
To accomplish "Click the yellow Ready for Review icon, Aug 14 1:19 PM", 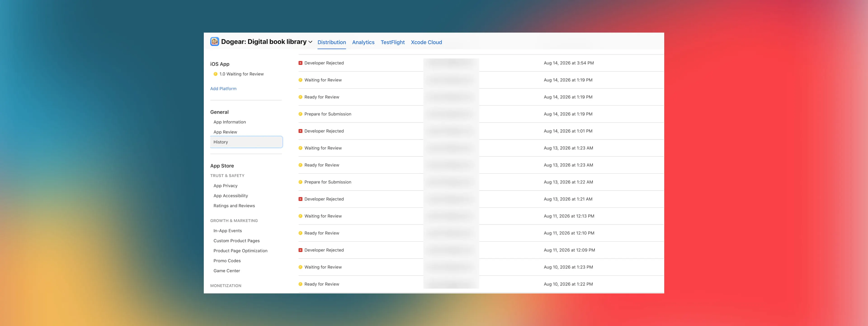I will (300, 97).
